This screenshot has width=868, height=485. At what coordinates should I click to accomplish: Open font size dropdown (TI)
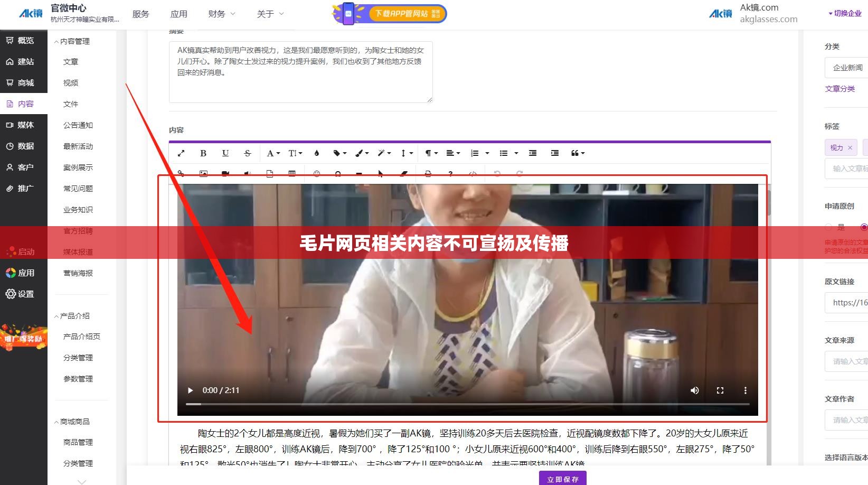coord(295,153)
